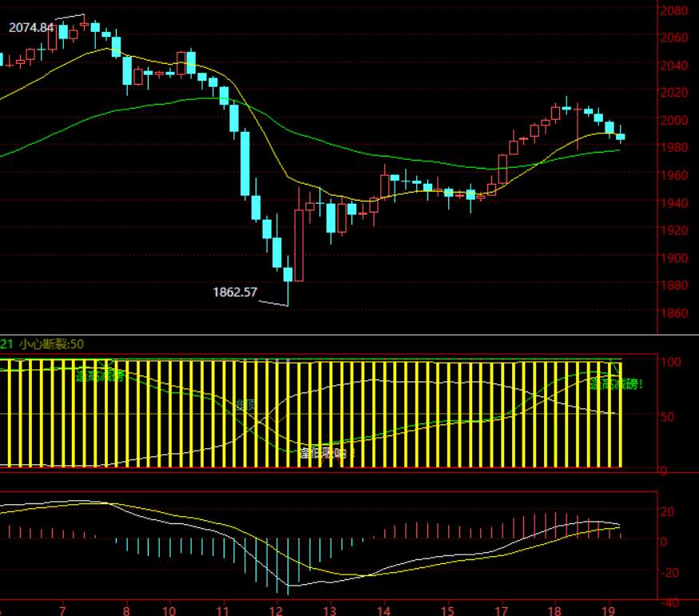Click date 12 on the time axis
The height and width of the screenshot is (616, 699).
[276, 610]
